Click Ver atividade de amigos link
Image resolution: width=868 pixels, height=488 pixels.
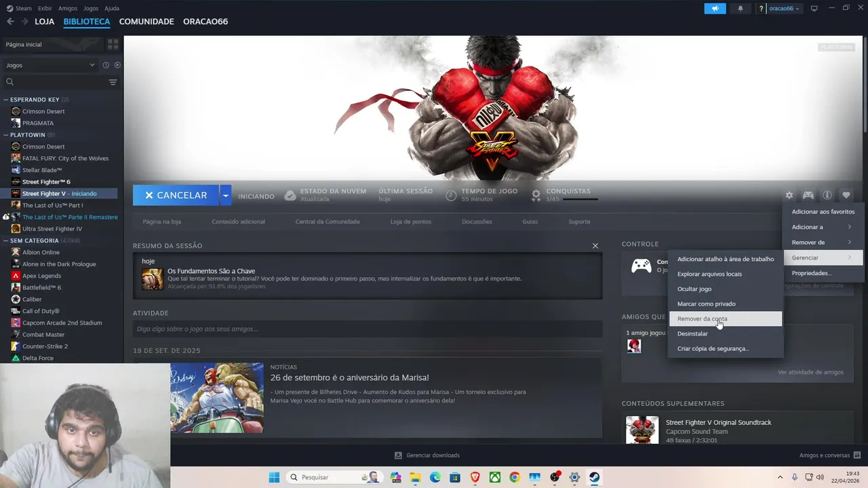pos(810,372)
